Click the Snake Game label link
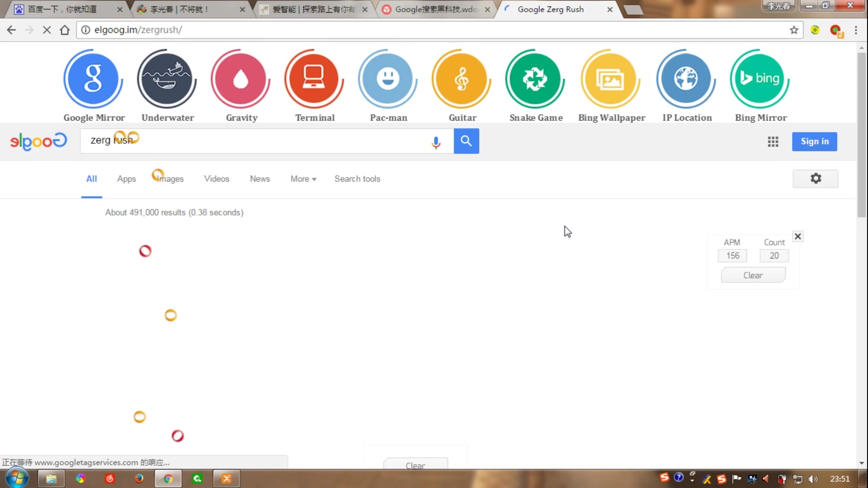This screenshot has width=868, height=488. click(536, 117)
